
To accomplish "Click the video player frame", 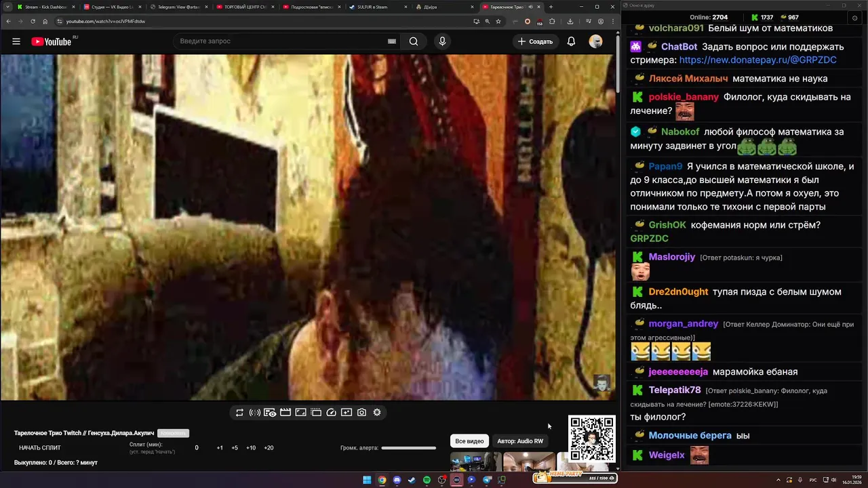I will tap(308, 227).
